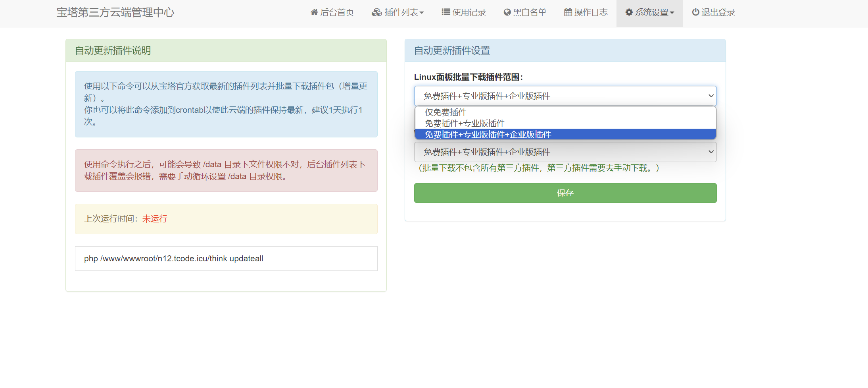Viewport: 868px width, 388px height.
Task: Click the power icon beside 退出登录
Action: pos(695,12)
